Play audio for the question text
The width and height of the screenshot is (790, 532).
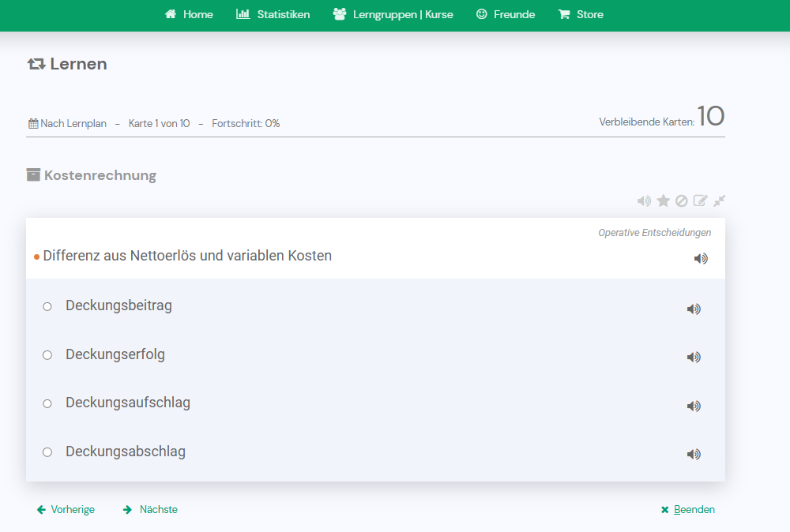[701, 259]
